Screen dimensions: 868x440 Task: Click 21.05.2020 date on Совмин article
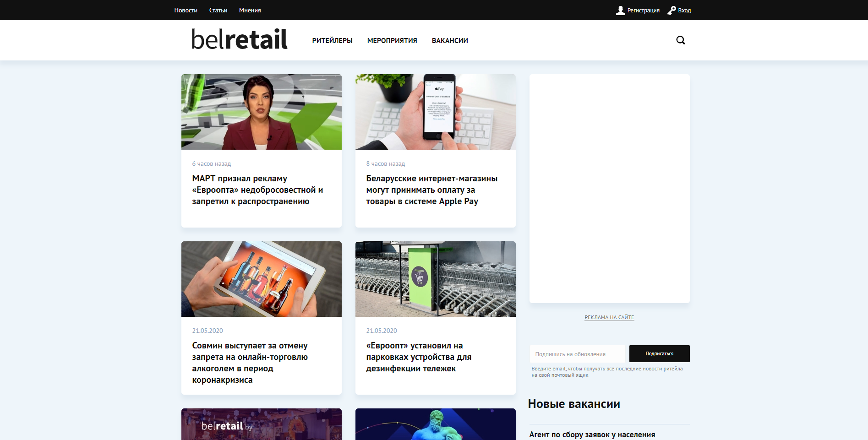click(x=207, y=331)
